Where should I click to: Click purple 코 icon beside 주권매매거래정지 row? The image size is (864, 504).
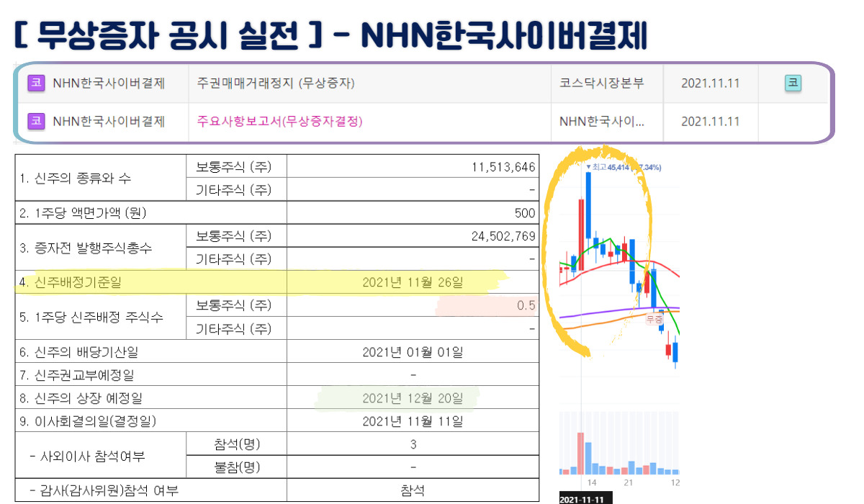tap(36, 84)
